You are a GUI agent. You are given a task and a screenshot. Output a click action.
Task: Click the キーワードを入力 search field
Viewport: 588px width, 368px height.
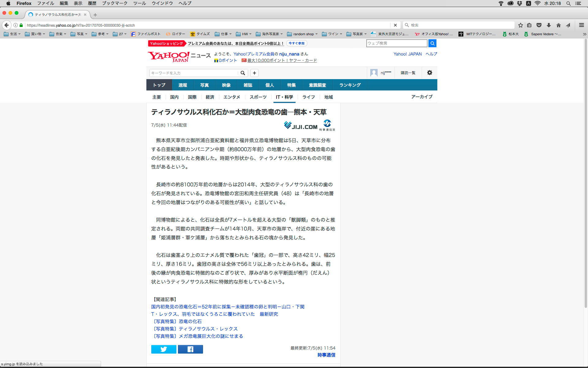(194, 73)
